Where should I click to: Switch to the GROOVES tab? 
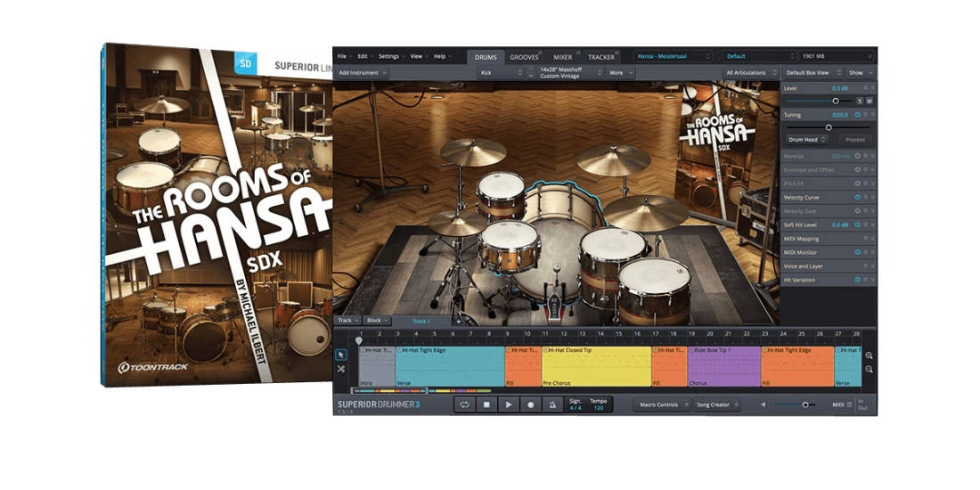524,57
